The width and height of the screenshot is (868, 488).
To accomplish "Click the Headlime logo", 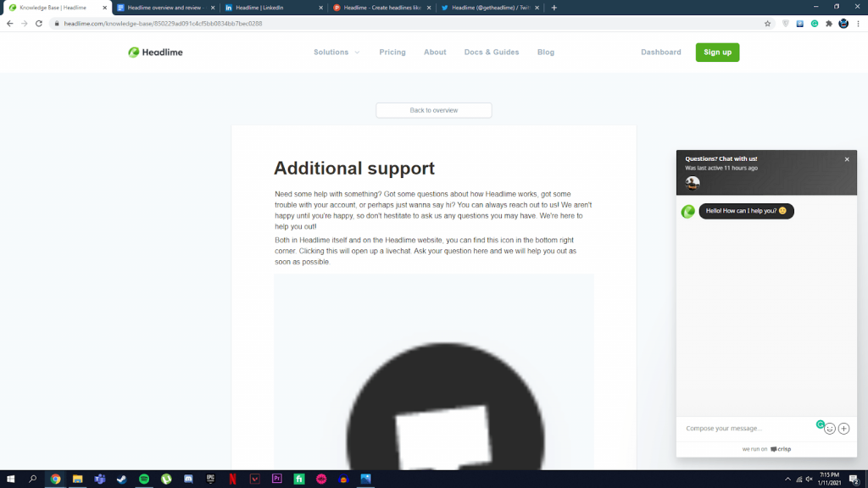I will 156,52.
